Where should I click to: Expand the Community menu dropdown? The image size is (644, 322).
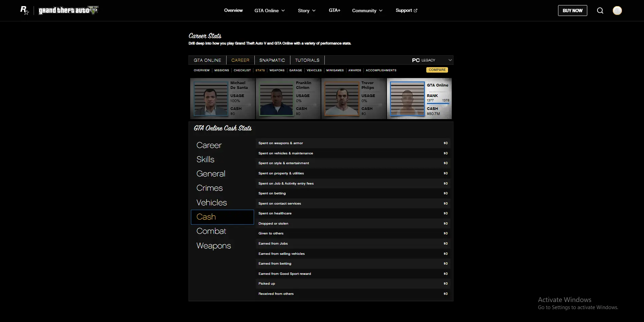[367, 11]
